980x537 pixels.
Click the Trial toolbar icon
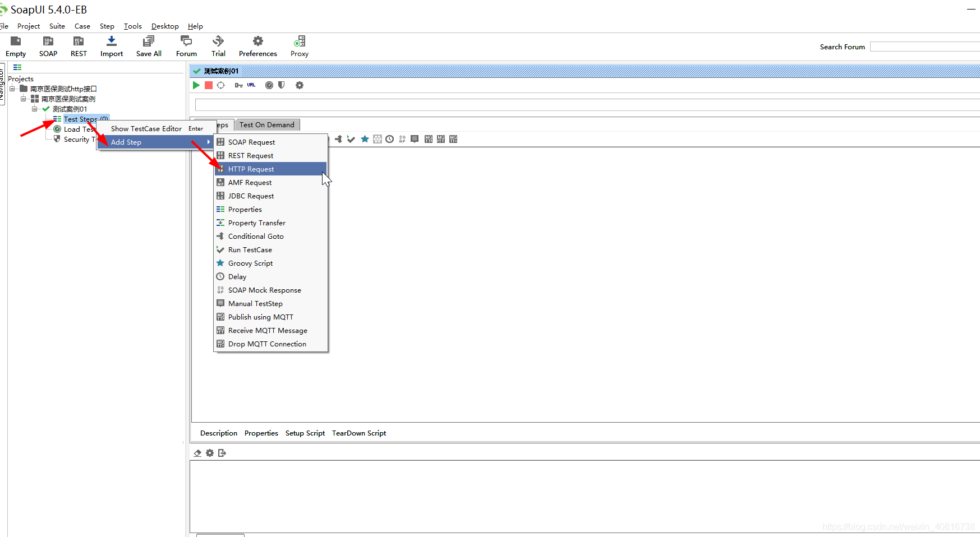click(218, 41)
